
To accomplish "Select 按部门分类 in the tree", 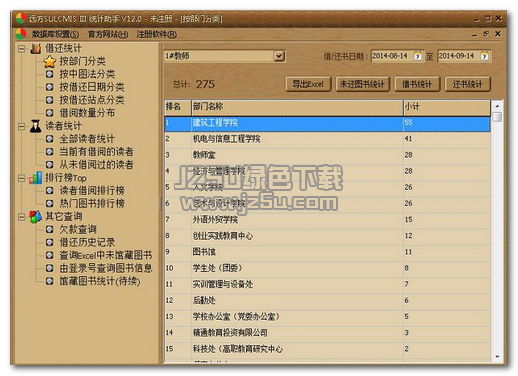I will click(x=82, y=61).
